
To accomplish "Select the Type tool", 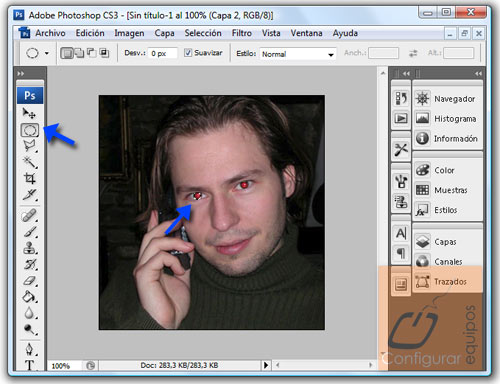I will click(30, 365).
